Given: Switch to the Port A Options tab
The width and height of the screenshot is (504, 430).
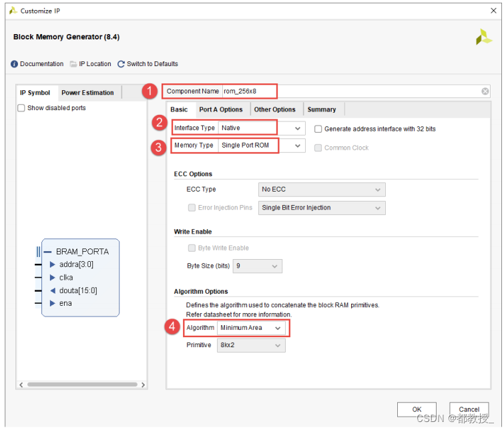Looking at the screenshot, I should click(x=221, y=110).
